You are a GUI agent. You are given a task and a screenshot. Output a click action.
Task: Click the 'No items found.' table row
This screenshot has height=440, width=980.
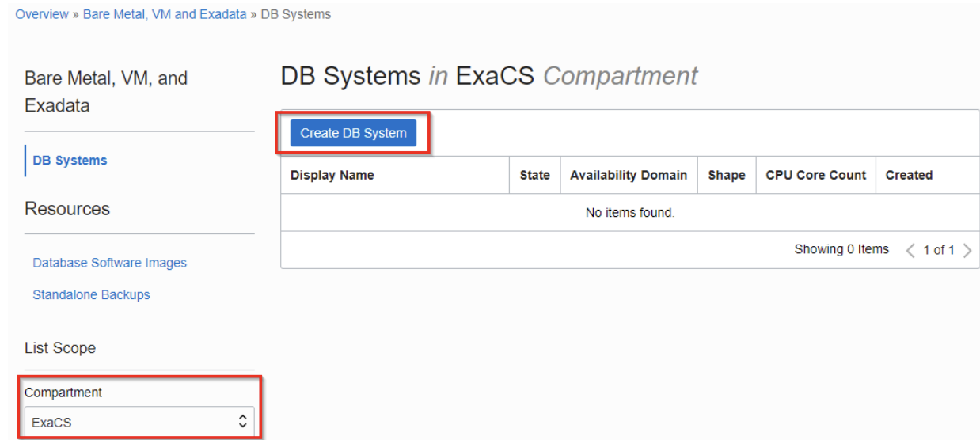[629, 213]
